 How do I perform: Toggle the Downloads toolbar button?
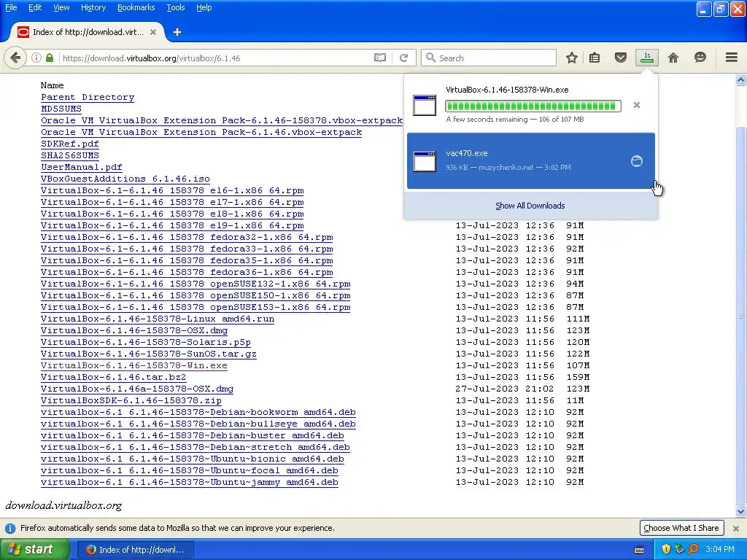point(647,58)
